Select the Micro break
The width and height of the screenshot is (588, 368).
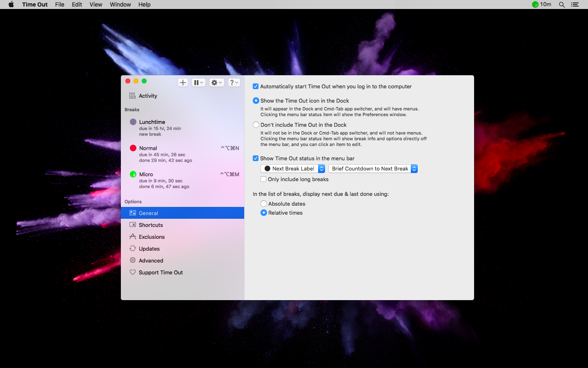(x=183, y=180)
